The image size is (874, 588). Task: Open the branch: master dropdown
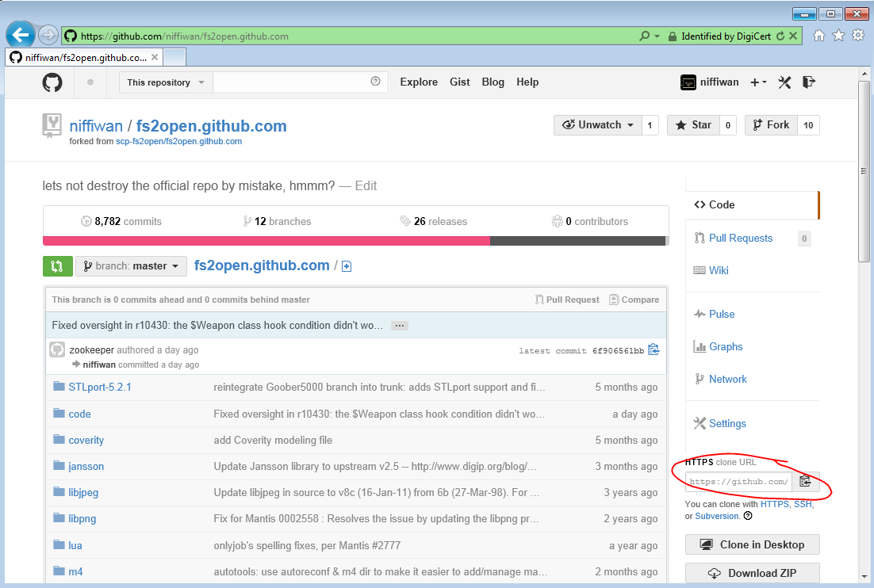coord(131,266)
